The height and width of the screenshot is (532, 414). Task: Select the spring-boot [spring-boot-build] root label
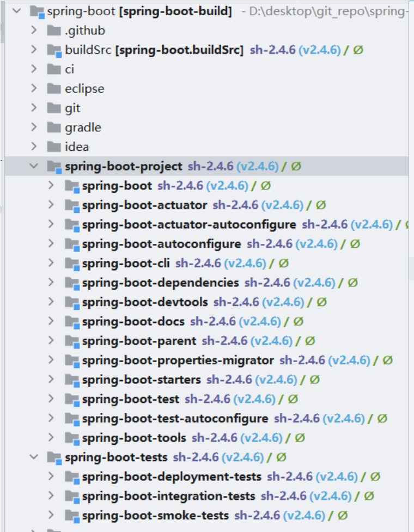click(x=139, y=11)
